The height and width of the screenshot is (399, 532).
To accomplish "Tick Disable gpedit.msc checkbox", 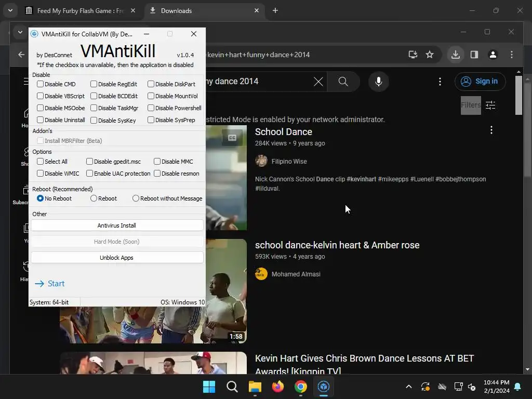I will 89,162.
